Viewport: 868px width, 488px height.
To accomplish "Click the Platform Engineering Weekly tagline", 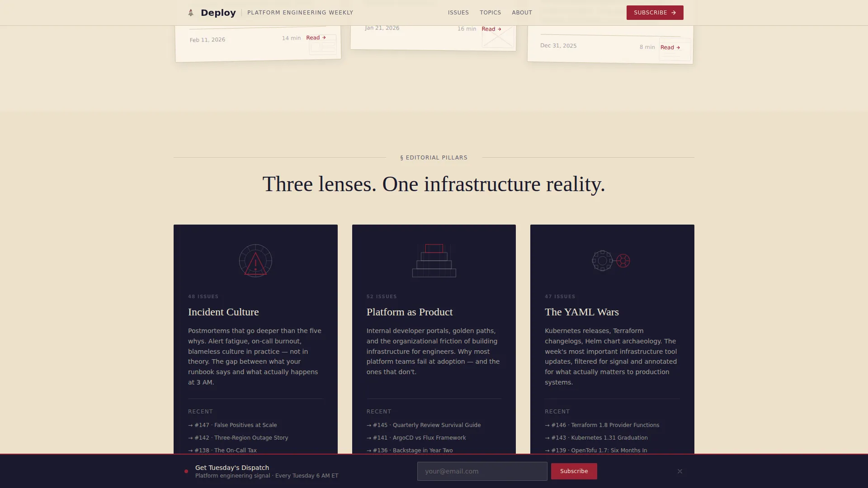I will point(300,13).
